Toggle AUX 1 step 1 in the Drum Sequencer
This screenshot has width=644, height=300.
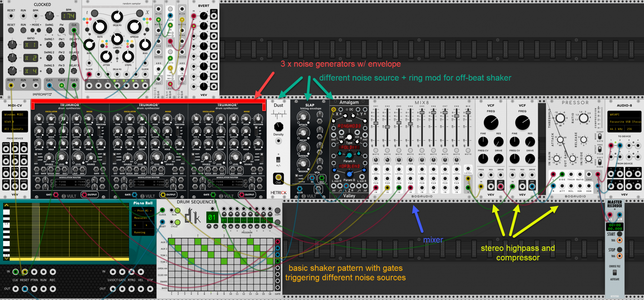click(x=172, y=242)
